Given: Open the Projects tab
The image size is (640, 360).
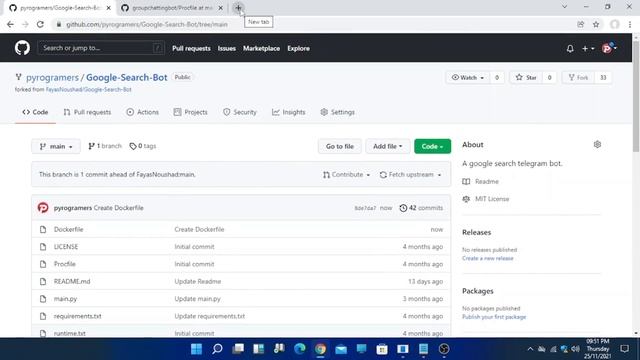Looking at the screenshot, I should point(191,112).
